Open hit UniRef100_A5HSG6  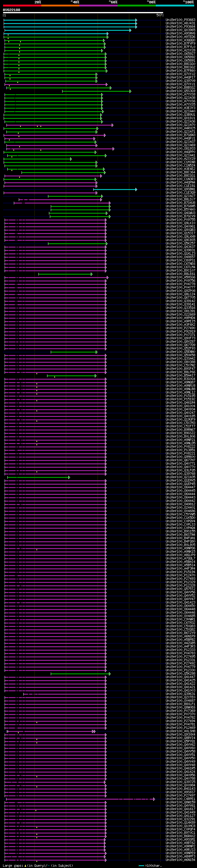[180, 277]
